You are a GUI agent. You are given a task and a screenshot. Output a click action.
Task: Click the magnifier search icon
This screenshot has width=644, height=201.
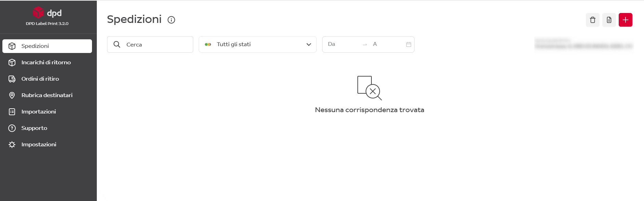click(x=117, y=44)
